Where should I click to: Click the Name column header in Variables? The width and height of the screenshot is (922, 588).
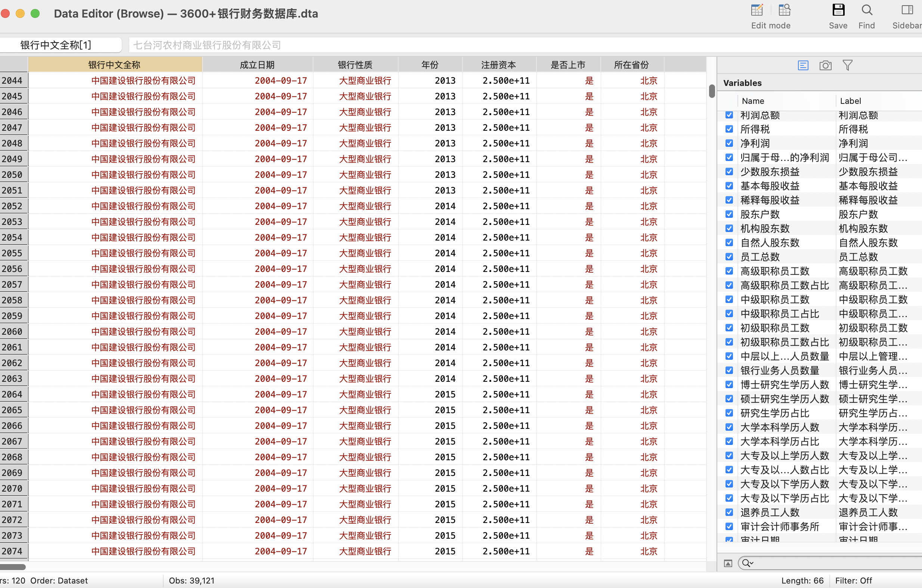click(753, 101)
